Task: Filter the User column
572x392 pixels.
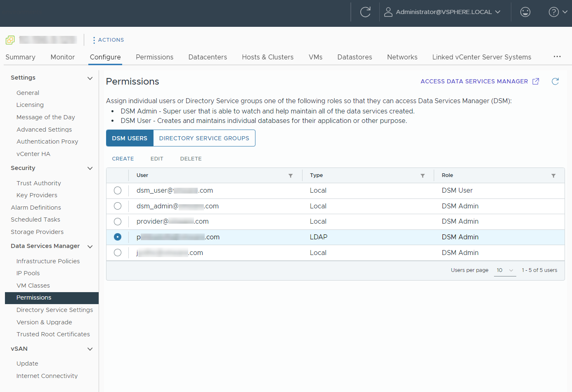Action: (x=291, y=176)
